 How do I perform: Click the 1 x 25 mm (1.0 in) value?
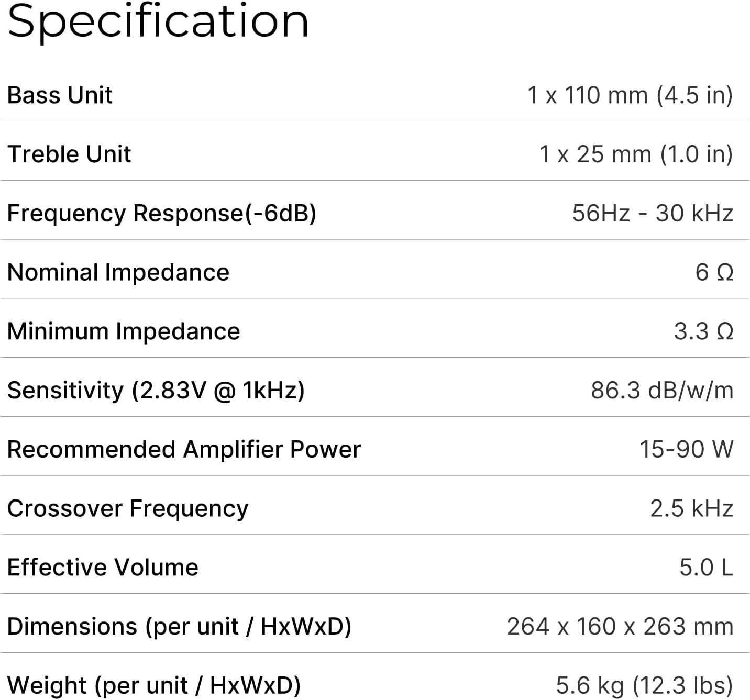point(635,154)
